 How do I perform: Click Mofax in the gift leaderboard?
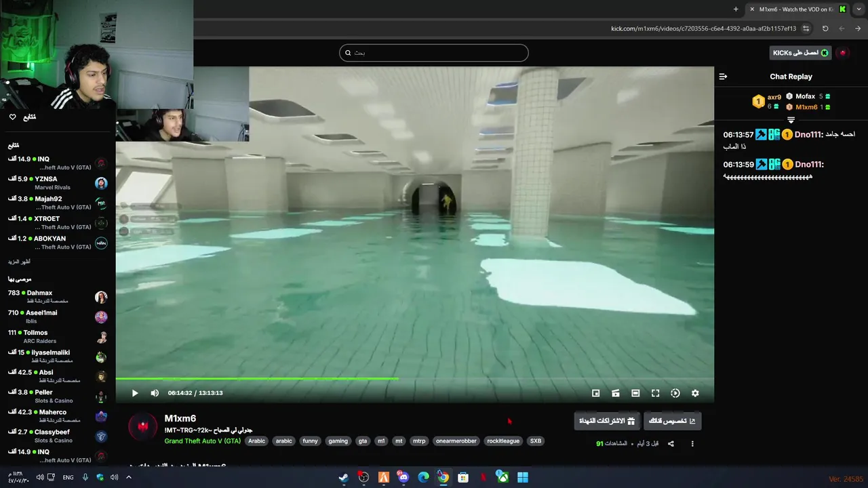805,96
